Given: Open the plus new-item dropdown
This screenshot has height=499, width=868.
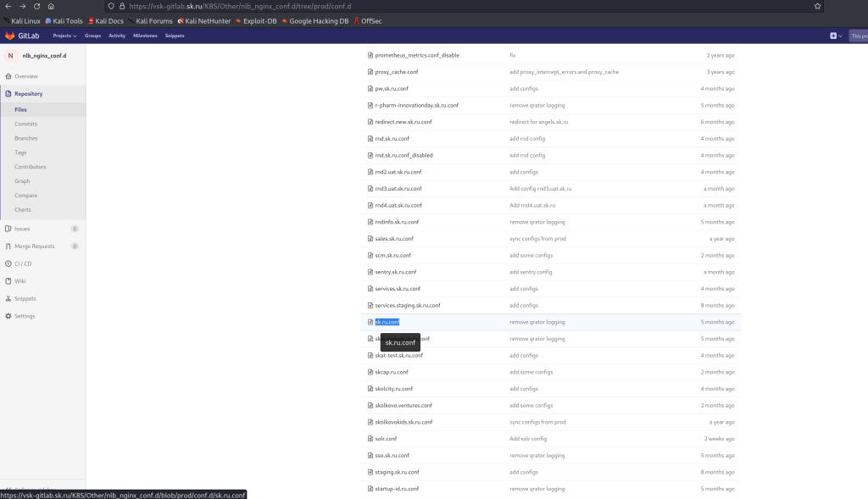Looking at the screenshot, I should (x=836, y=36).
